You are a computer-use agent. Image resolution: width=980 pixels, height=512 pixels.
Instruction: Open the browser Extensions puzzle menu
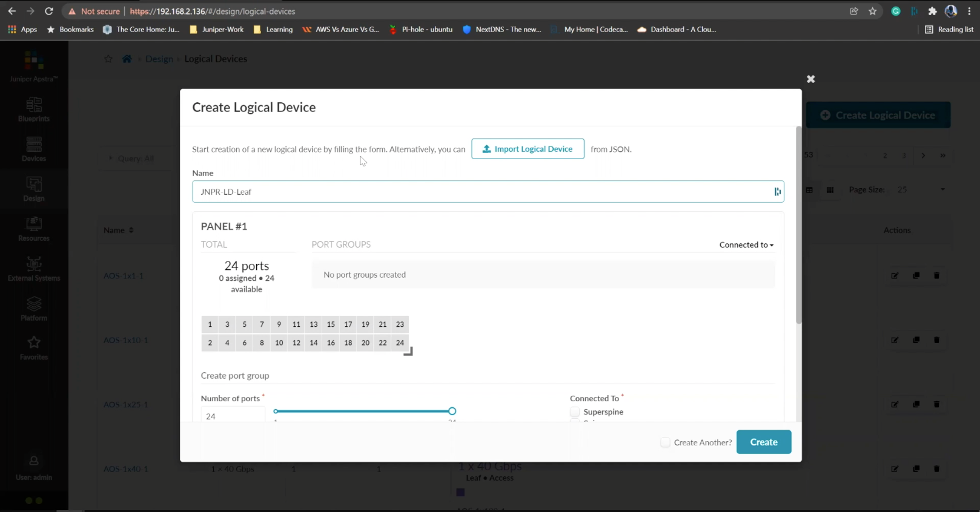click(932, 11)
